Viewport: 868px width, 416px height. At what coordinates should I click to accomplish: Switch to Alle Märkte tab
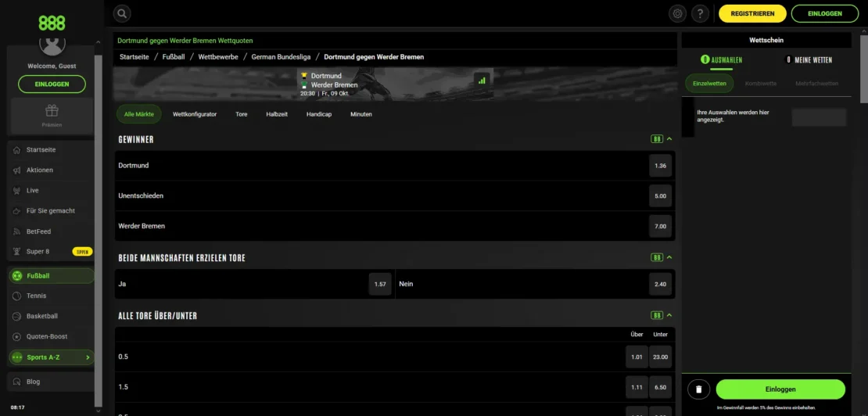[139, 114]
